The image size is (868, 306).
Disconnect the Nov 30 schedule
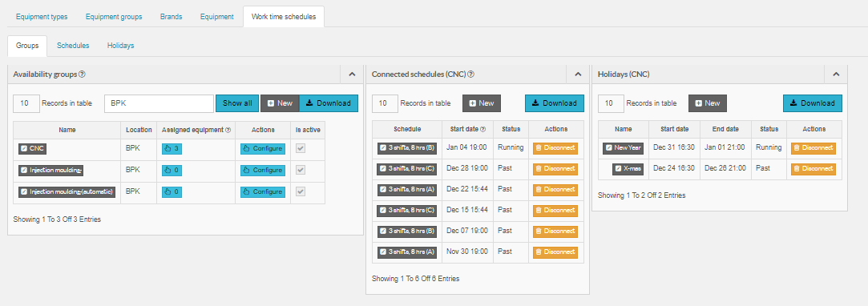(x=555, y=252)
